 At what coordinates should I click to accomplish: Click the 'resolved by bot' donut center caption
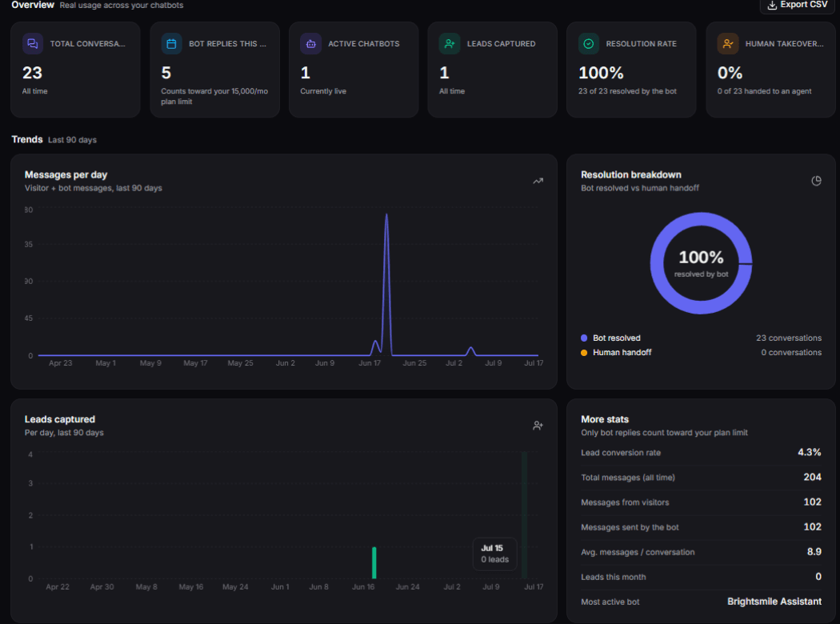702,274
